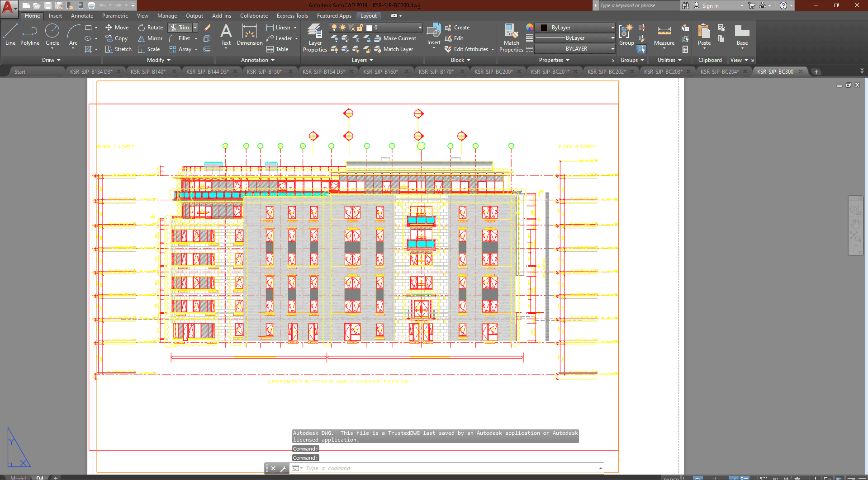
Task: Open the KSR-SJP-BC200 drawing tab
Action: (493, 72)
